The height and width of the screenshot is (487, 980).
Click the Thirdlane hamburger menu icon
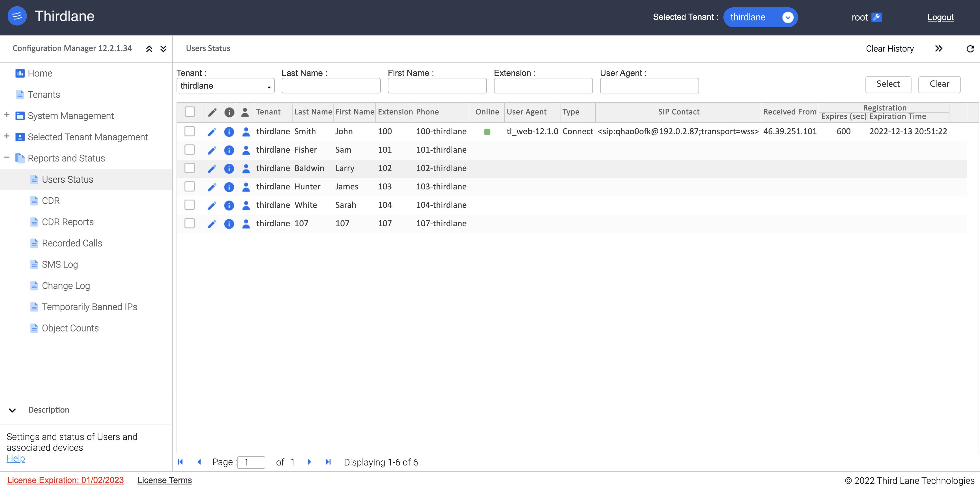17,17
